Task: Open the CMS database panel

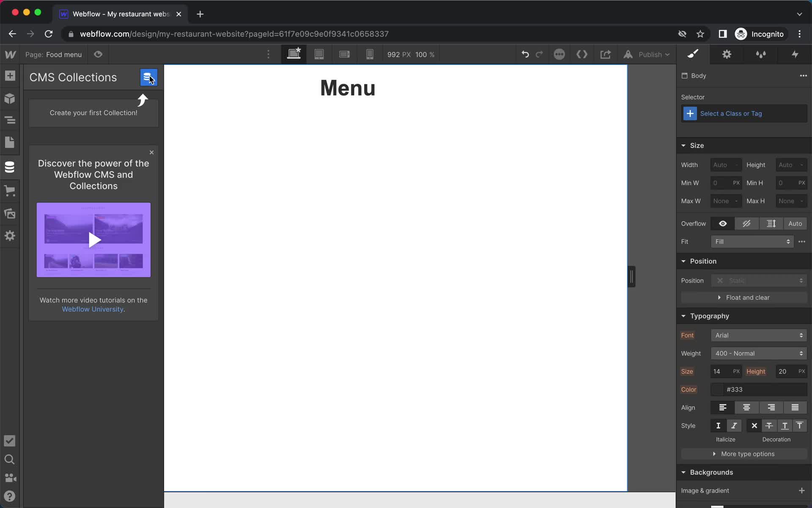Action: click(x=10, y=167)
